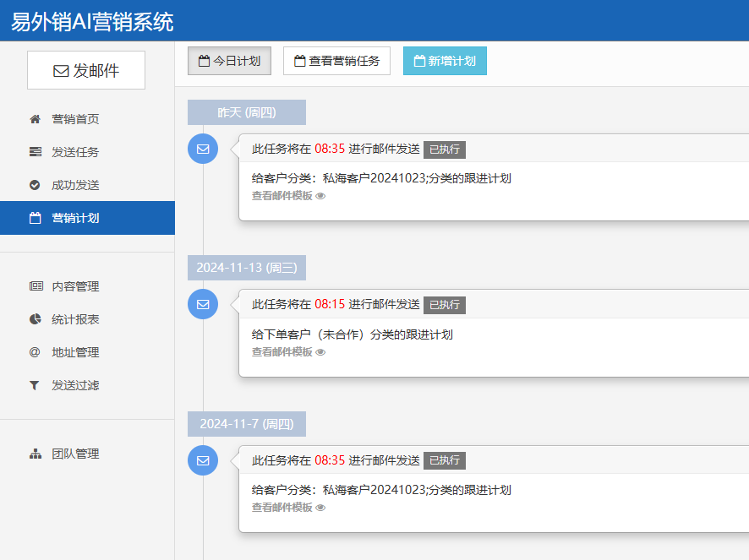This screenshot has width=749, height=560.
Task: Click the checkmark icon beside 成功发送
Action: [x=35, y=185]
